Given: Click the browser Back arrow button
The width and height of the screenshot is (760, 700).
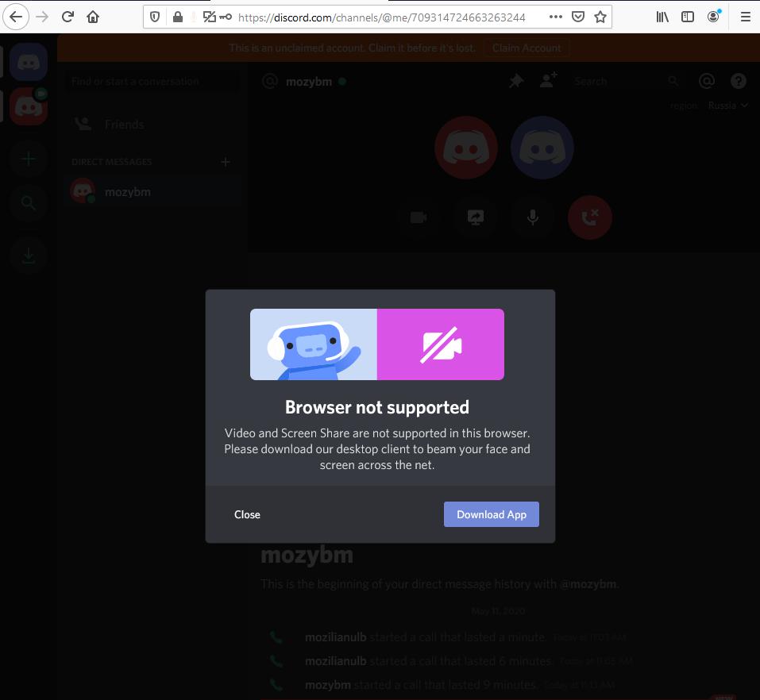Looking at the screenshot, I should pos(16,17).
